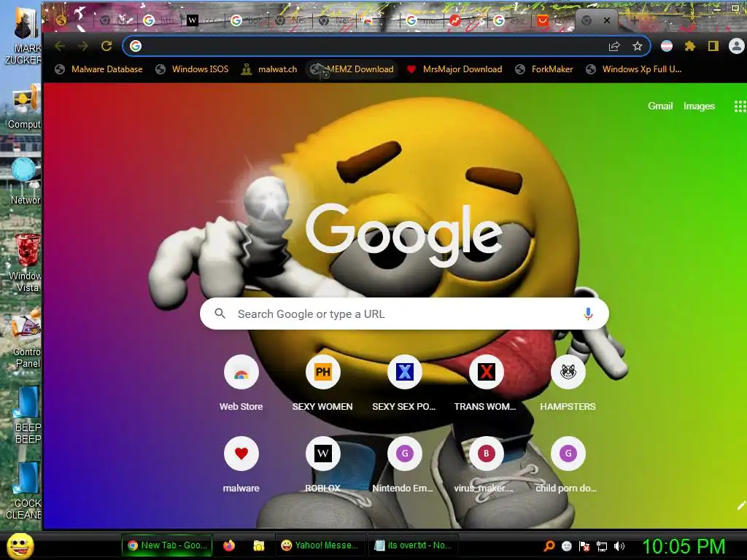Click the volume speaker tray icon
Viewport: 747px width, 560px height.
[x=619, y=546]
